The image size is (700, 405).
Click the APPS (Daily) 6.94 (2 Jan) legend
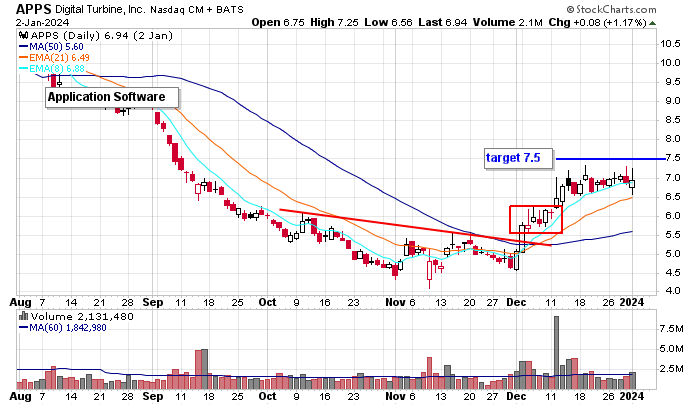(x=101, y=36)
